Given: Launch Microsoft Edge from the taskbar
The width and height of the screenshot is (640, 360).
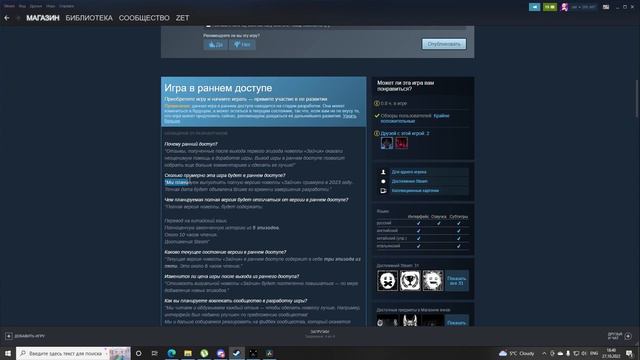Looking at the screenshot, I should 171,353.
